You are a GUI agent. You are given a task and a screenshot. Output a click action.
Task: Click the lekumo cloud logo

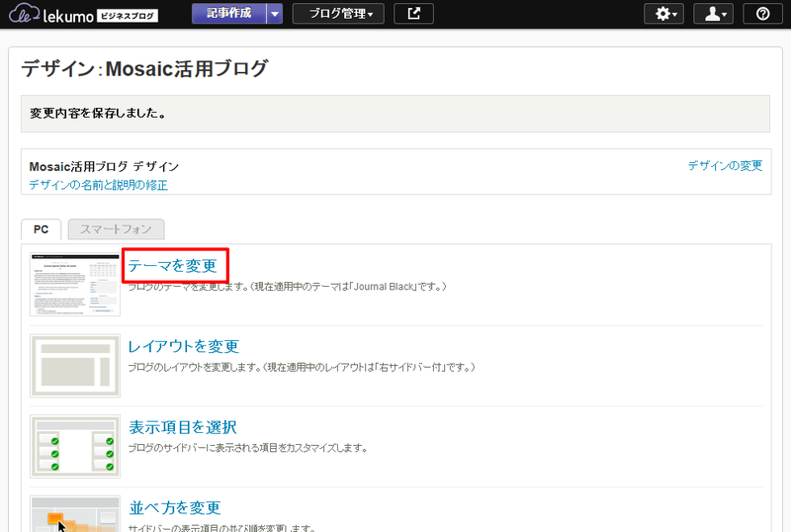(x=24, y=14)
